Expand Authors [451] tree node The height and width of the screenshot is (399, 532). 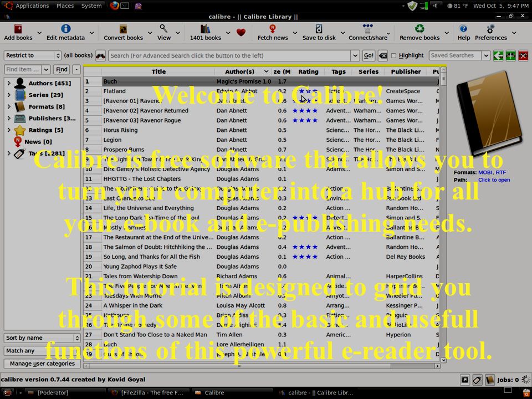click(x=9, y=83)
